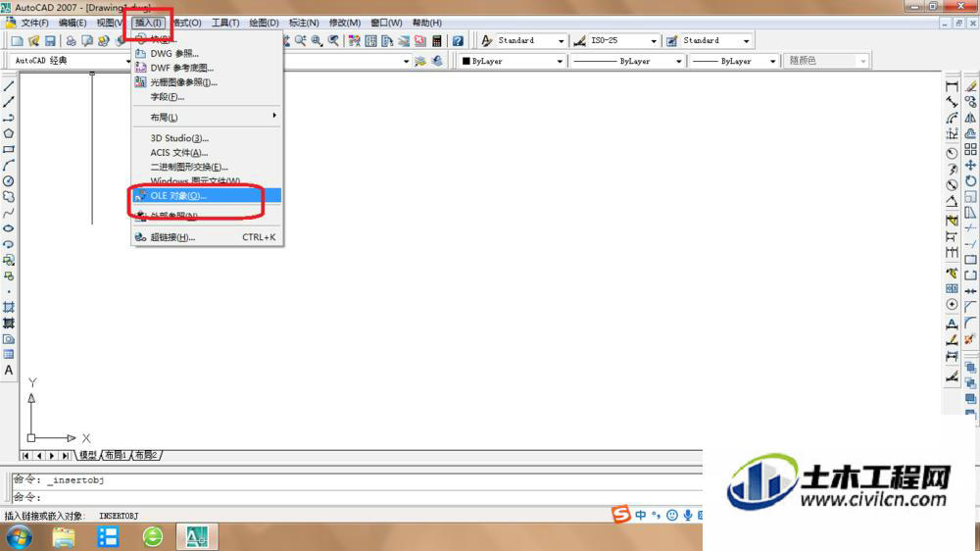Choose 超链接(H)... menu entry
The width and height of the screenshot is (980, 551).
206,237
